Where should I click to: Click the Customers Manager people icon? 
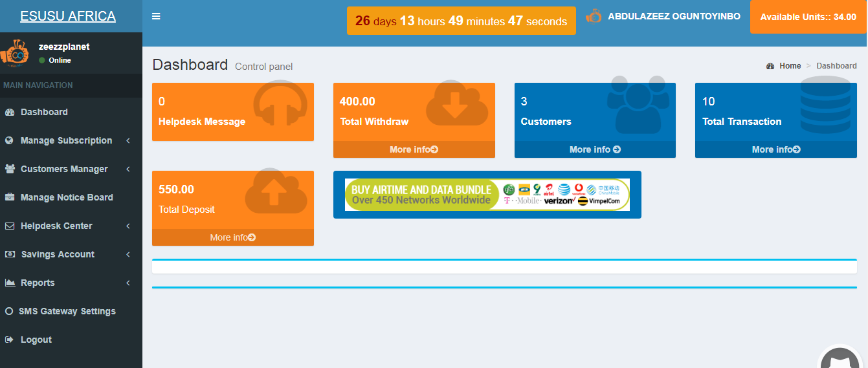point(10,169)
